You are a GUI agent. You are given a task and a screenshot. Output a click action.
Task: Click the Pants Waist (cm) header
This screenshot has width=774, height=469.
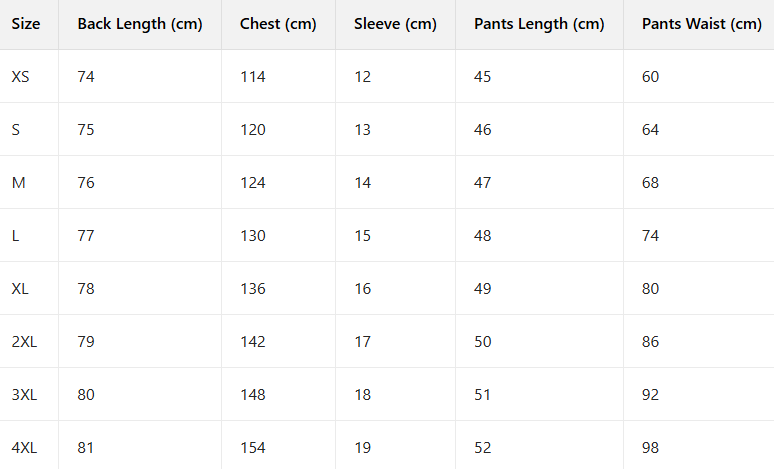coord(701,24)
